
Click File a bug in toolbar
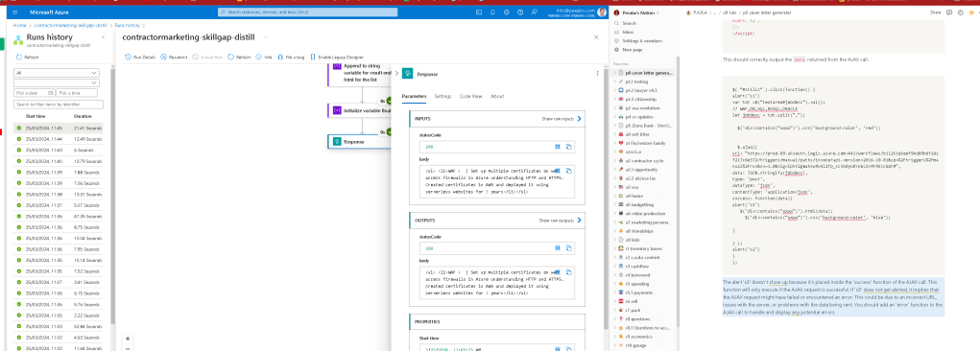(x=291, y=57)
